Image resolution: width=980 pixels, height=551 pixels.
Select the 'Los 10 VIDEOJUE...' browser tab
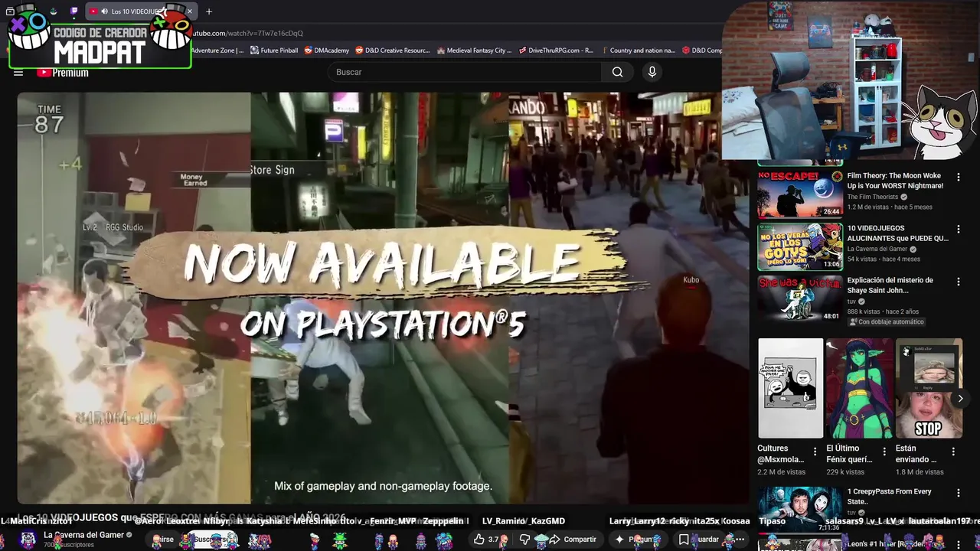tap(140, 11)
